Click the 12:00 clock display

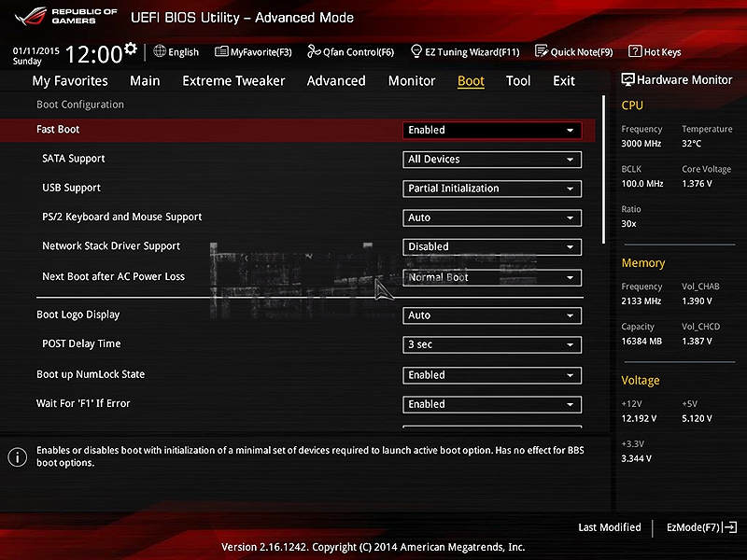point(94,54)
